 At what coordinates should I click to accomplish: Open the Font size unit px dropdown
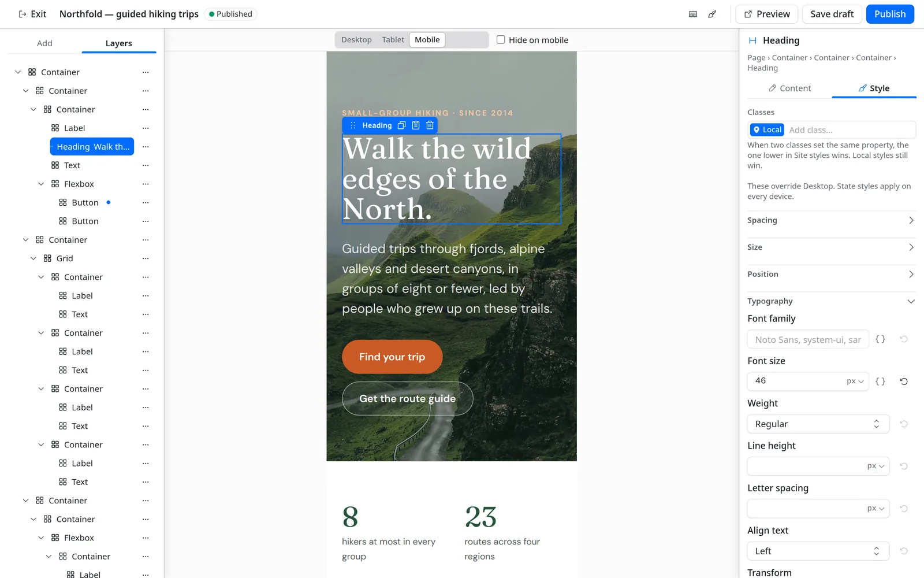(x=855, y=381)
